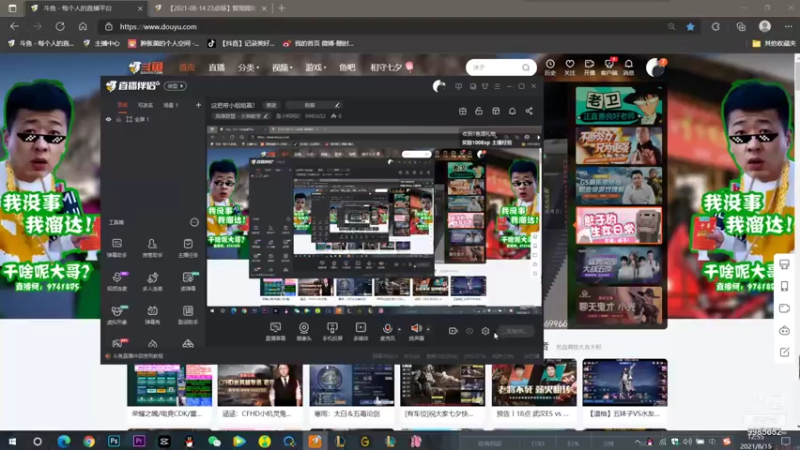Add 多媒体 media source
Viewport: 800px width, 450px height.
click(361, 331)
